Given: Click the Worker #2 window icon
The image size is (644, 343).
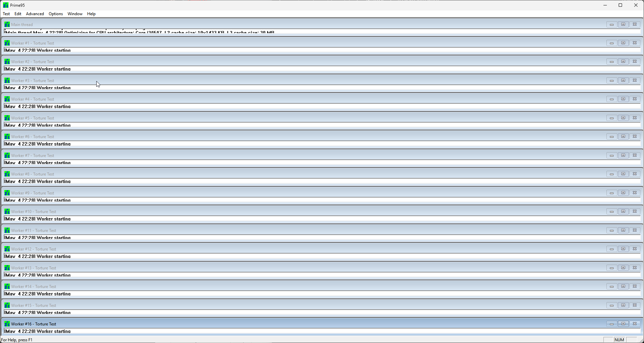Looking at the screenshot, I should point(7,61).
